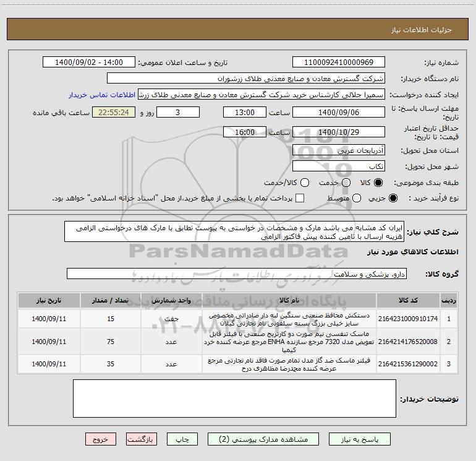476x461 pixels.
Task: Click the بازگشت back button
Action: tap(142, 439)
